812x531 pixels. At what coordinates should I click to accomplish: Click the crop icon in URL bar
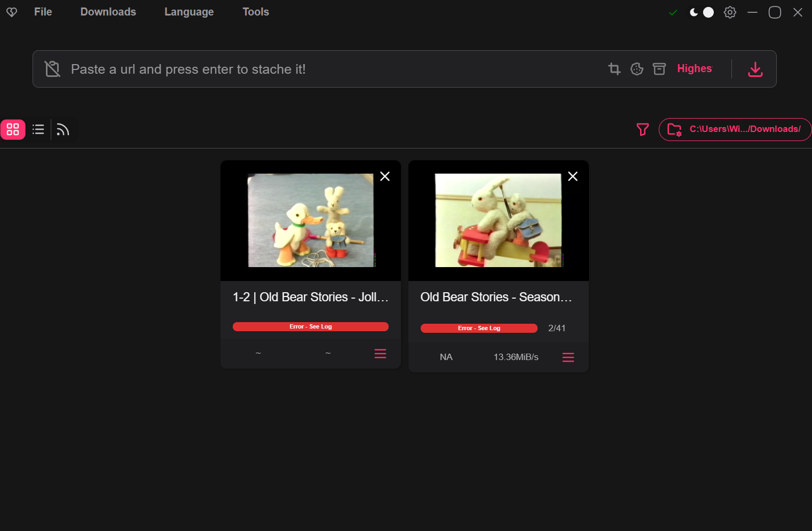pyautogui.click(x=614, y=69)
